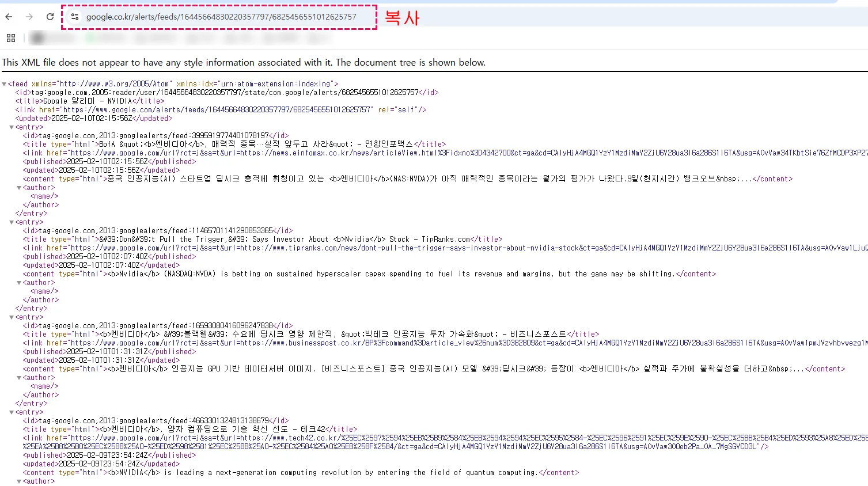868x486 pixels.
Task: Click published line 2025-02-10T01:31:31Z
Action: [x=109, y=352]
